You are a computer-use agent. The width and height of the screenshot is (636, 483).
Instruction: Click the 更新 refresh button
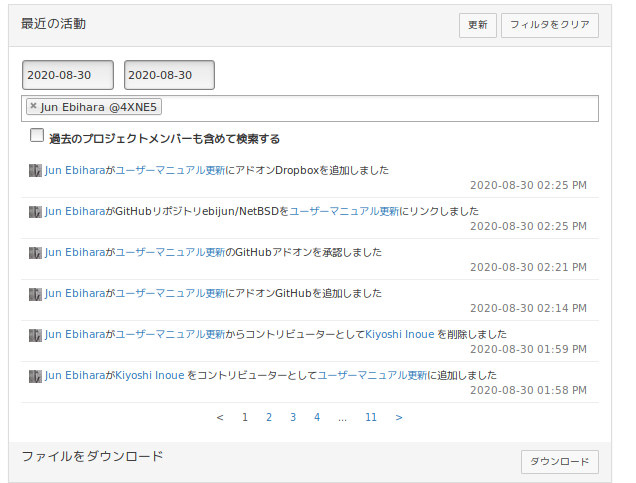coord(477,25)
